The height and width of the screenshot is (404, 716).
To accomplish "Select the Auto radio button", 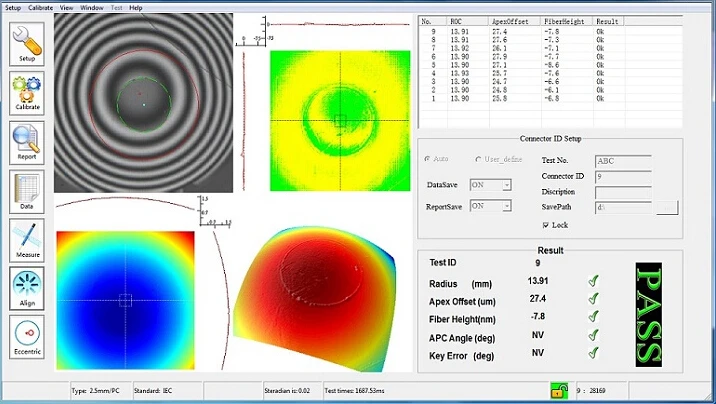I will (429, 159).
